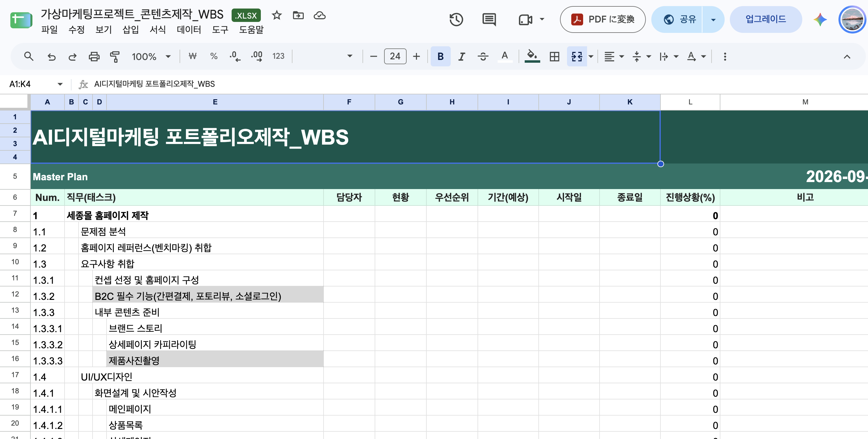Click the undo arrow icon
The height and width of the screenshot is (439, 868).
(x=51, y=56)
